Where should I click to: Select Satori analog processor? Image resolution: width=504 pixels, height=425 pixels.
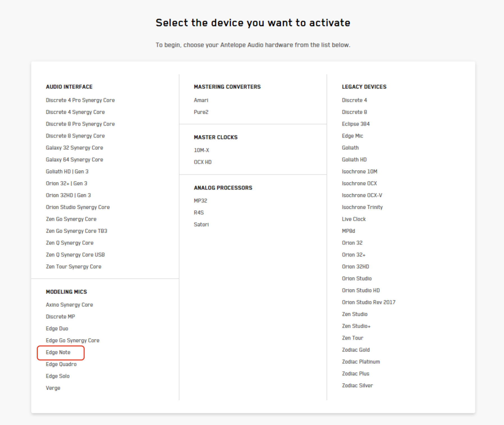[201, 225]
